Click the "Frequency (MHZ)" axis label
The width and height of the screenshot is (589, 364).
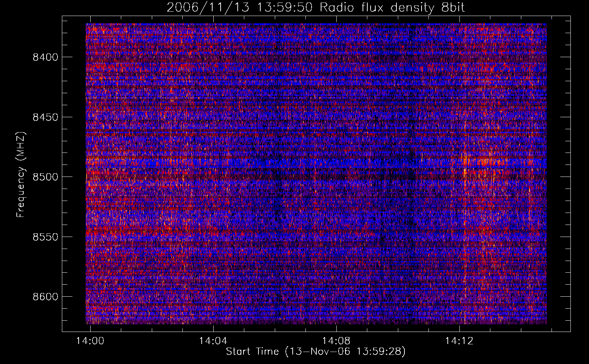click(21, 175)
